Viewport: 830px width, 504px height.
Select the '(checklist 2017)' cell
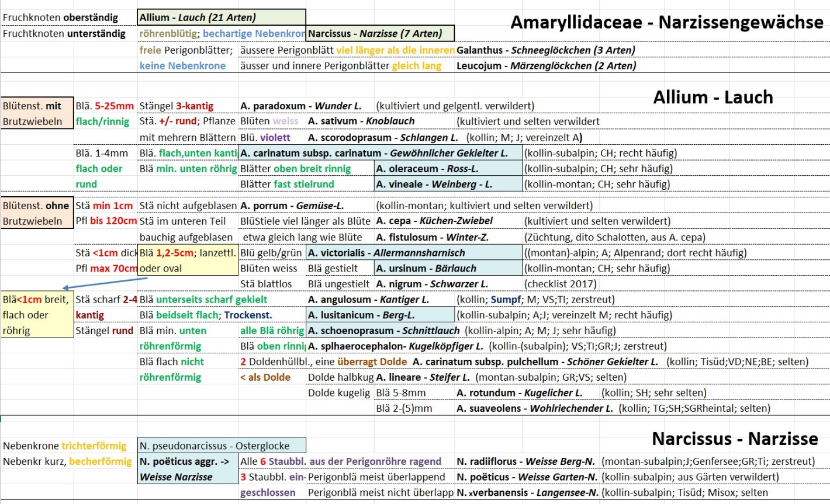(x=560, y=284)
